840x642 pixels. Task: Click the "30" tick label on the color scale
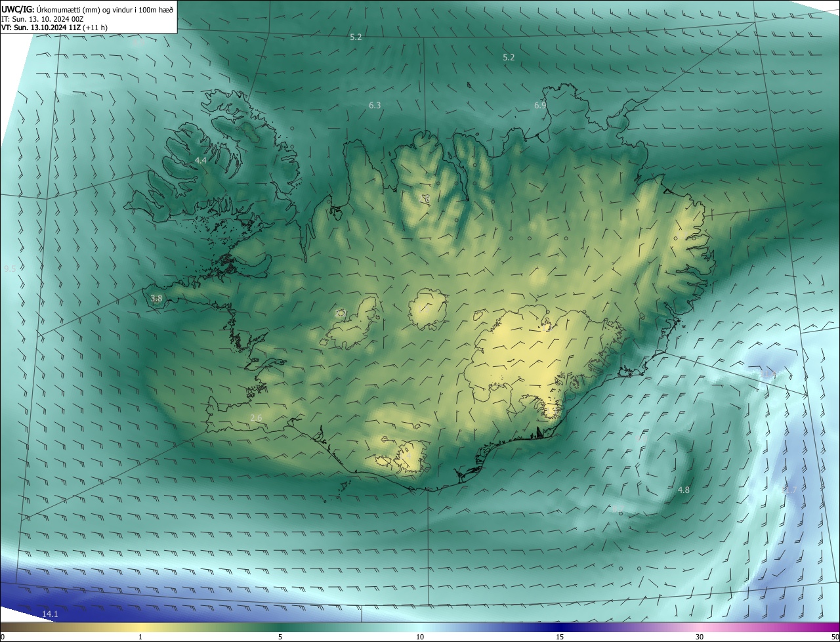[x=700, y=637]
